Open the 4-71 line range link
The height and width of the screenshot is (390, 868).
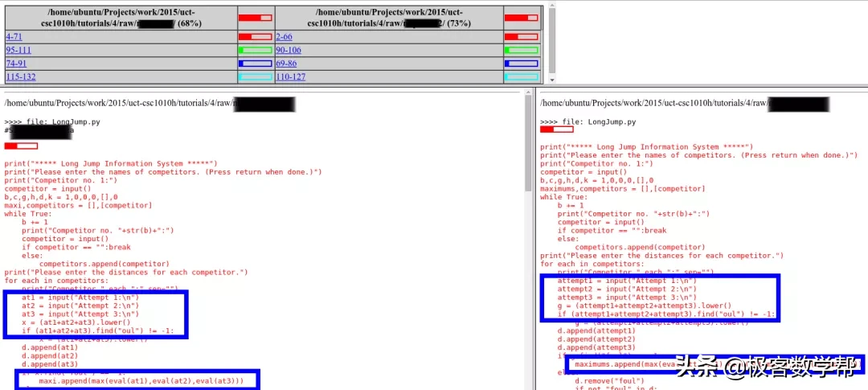click(x=14, y=37)
